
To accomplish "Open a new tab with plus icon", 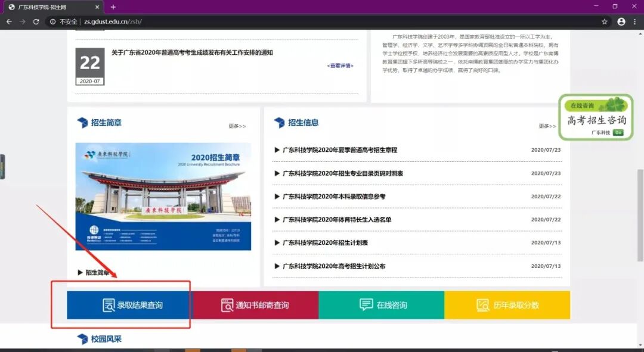I will pos(113,7).
